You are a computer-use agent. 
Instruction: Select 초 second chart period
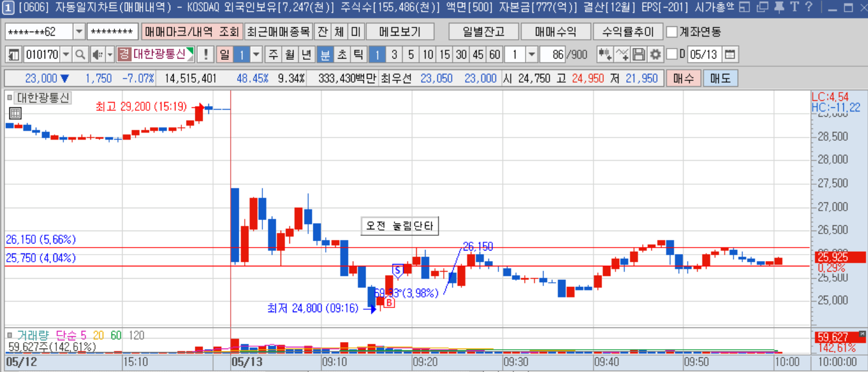click(342, 55)
